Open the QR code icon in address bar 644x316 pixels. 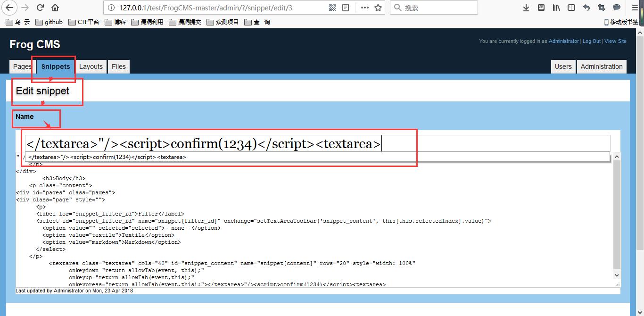[332, 8]
